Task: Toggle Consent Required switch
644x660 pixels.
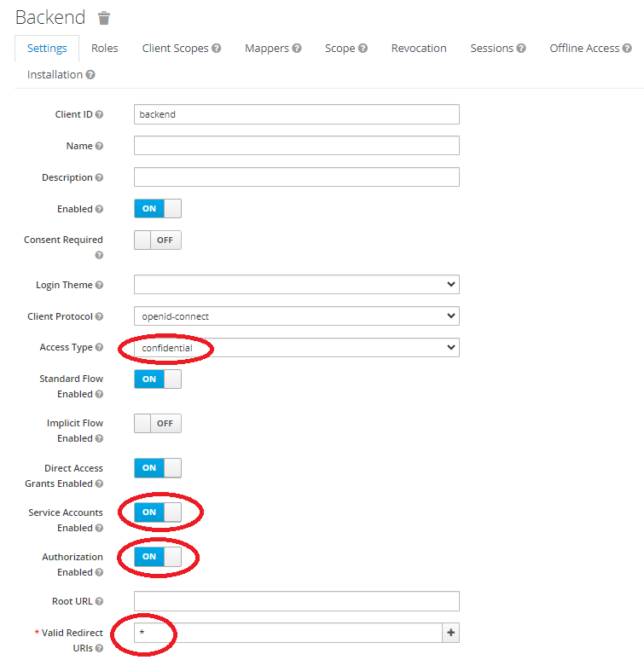Action: 158,240
